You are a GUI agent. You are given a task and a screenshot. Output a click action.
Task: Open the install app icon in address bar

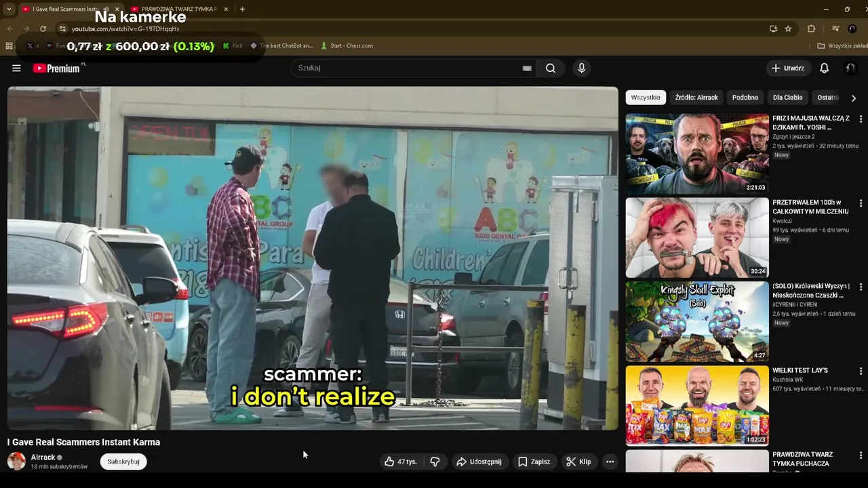pos(773,28)
